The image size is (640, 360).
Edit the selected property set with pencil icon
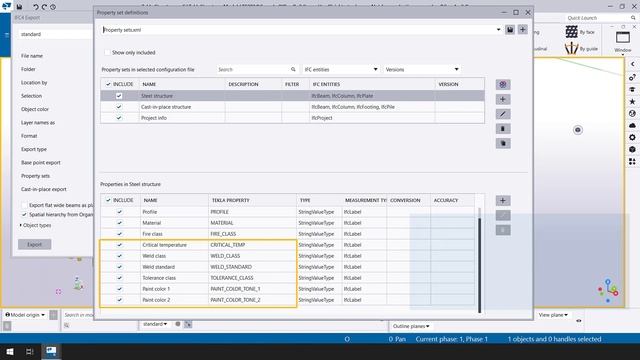tap(503, 114)
